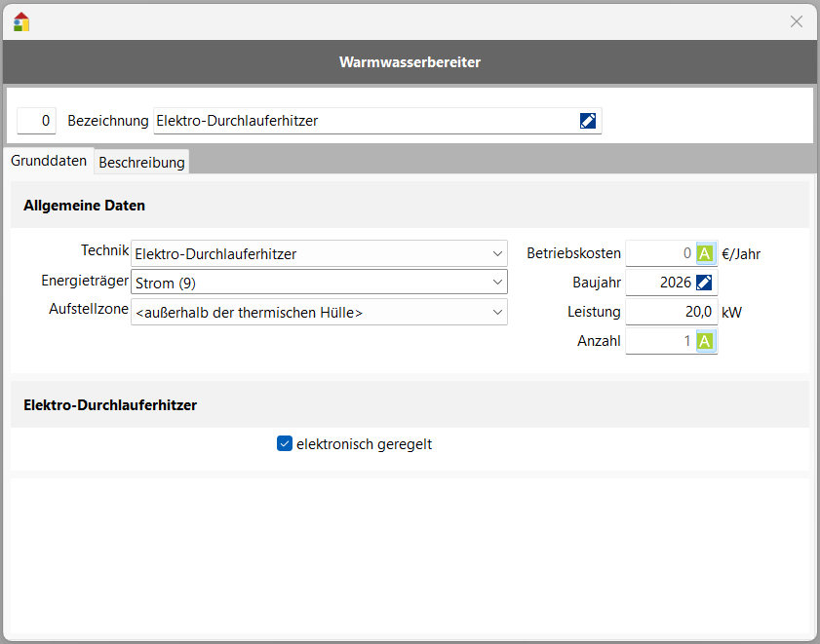Select the Grunddaten tab
Screen dimensions: 820x644
49,161
